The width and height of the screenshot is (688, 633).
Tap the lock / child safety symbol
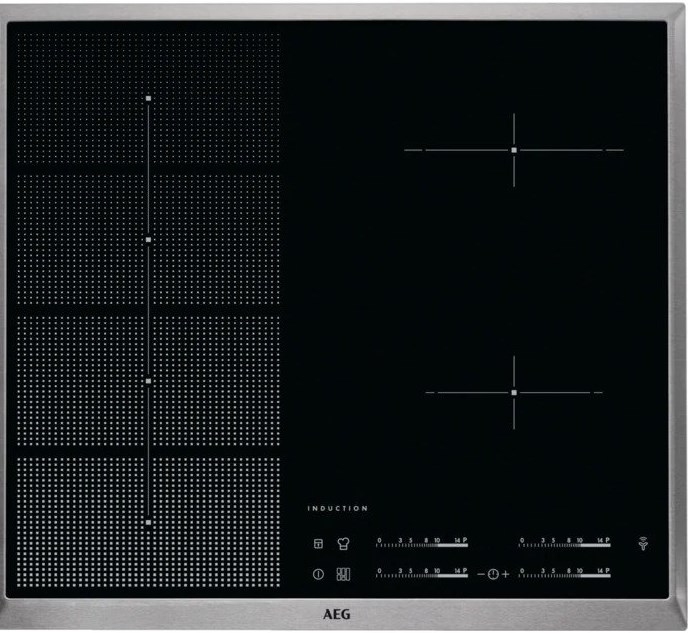tap(318, 544)
